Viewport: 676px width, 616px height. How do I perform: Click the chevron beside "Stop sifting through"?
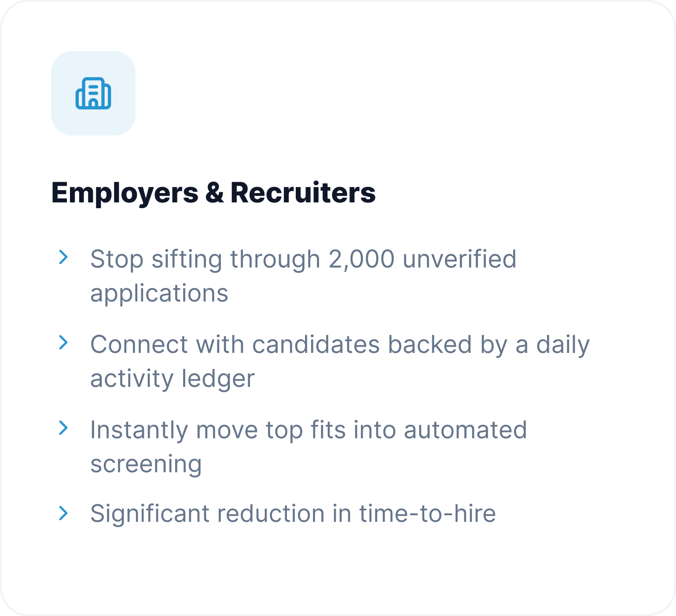tap(63, 257)
